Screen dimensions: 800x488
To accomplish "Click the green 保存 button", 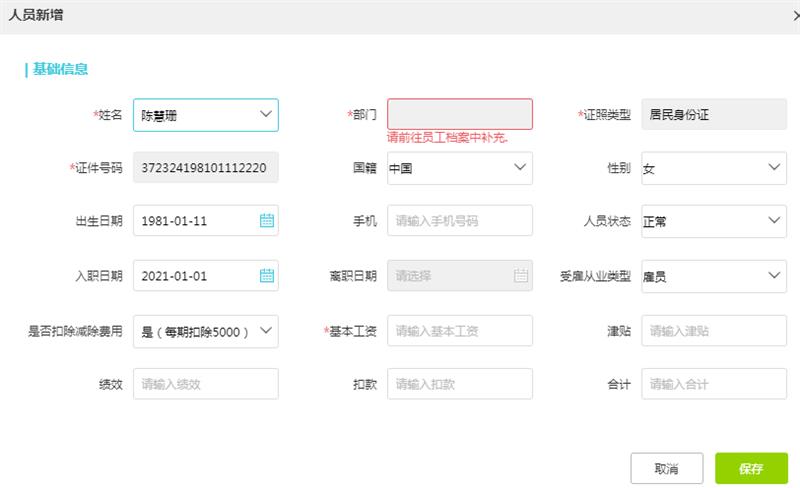I will click(751, 468).
